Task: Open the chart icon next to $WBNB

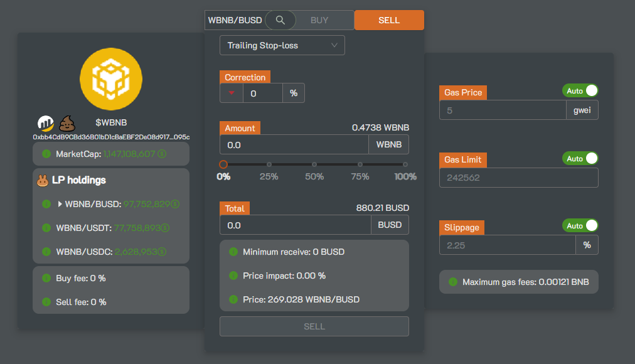Action: [x=46, y=123]
